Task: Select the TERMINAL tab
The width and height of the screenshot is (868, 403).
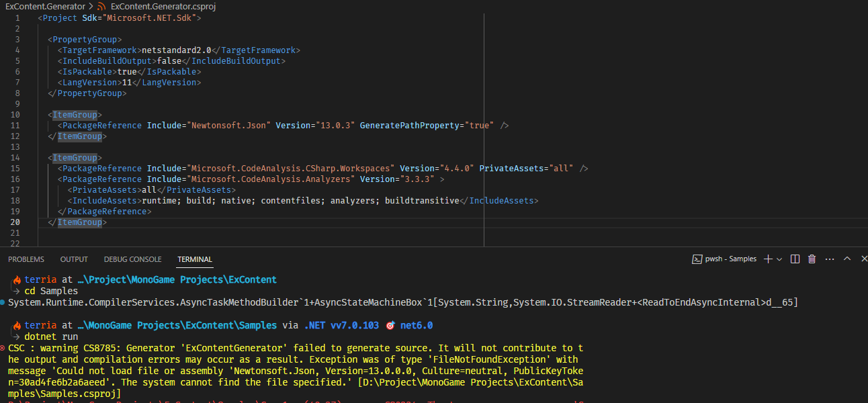Action: [195, 259]
